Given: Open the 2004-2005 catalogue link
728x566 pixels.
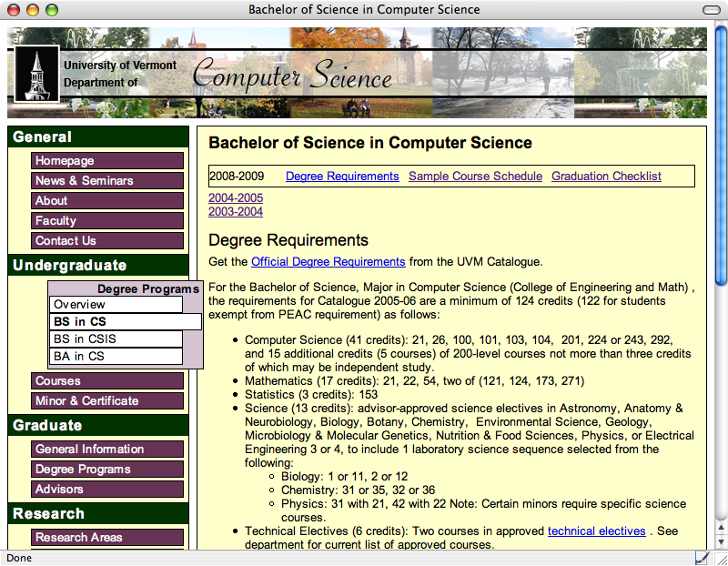Looking at the screenshot, I should pos(236,197).
